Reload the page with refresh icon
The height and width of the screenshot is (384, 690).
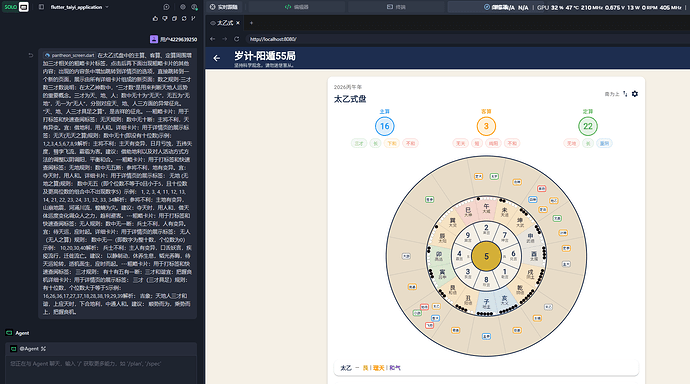pyautogui.click(x=236, y=39)
